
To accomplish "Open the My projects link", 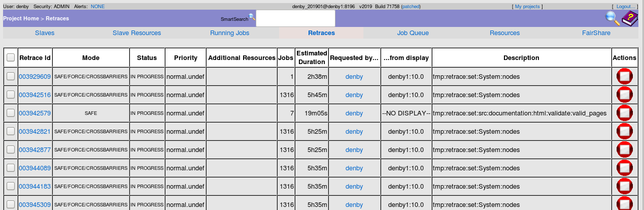I will point(528,7).
